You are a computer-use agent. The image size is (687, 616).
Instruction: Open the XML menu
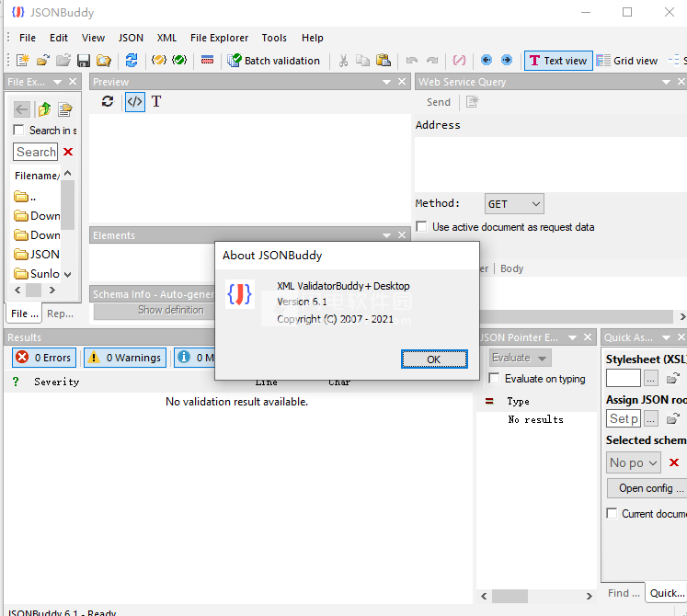point(166,38)
